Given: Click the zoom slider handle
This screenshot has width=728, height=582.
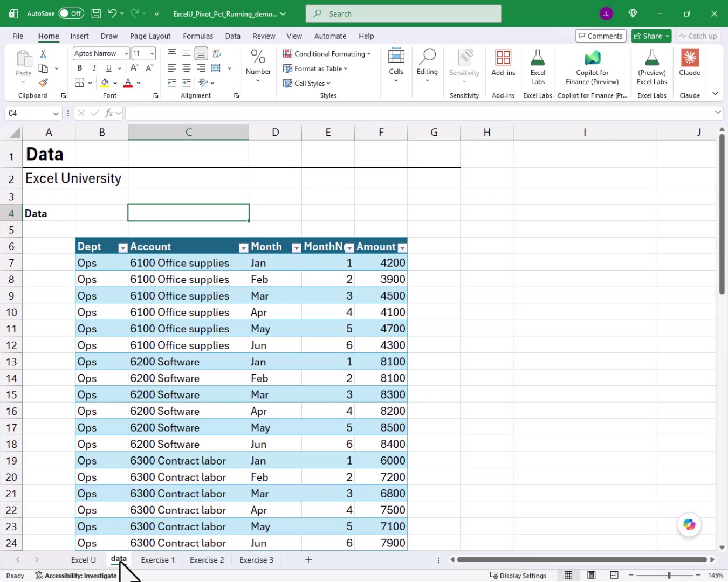Looking at the screenshot, I should [669, 575].
